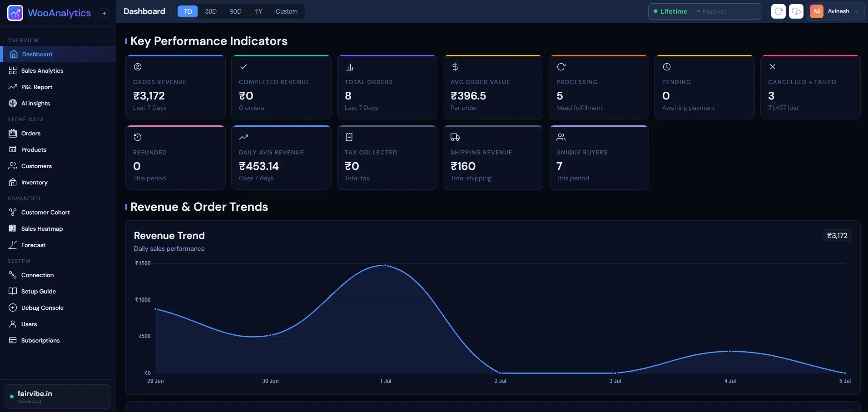Click the ₹3,172 gross revenue value
Screen dimensions: 868x412
149,96
